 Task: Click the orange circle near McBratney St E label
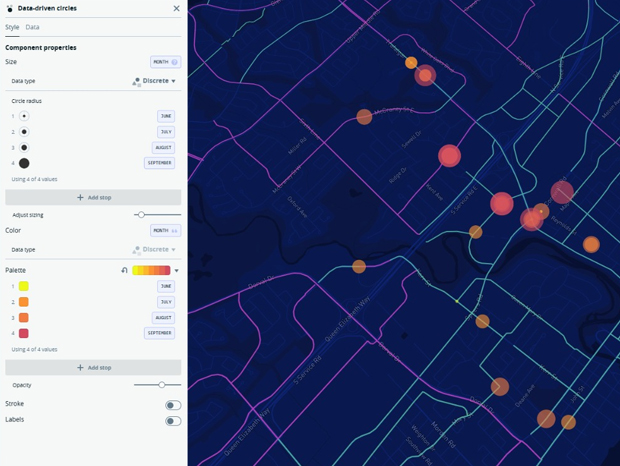tap(364, 117)
